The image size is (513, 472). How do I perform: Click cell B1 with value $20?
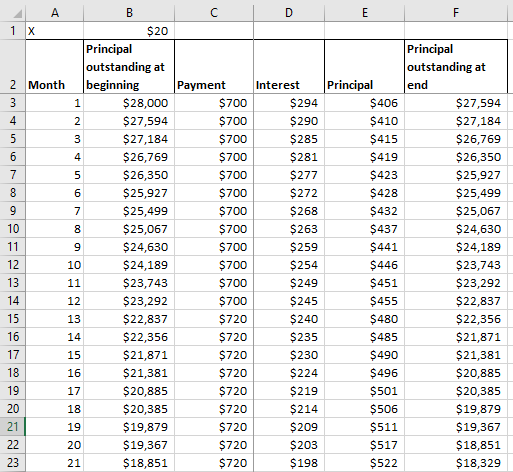pyautogui.click(x=129, y=31)
